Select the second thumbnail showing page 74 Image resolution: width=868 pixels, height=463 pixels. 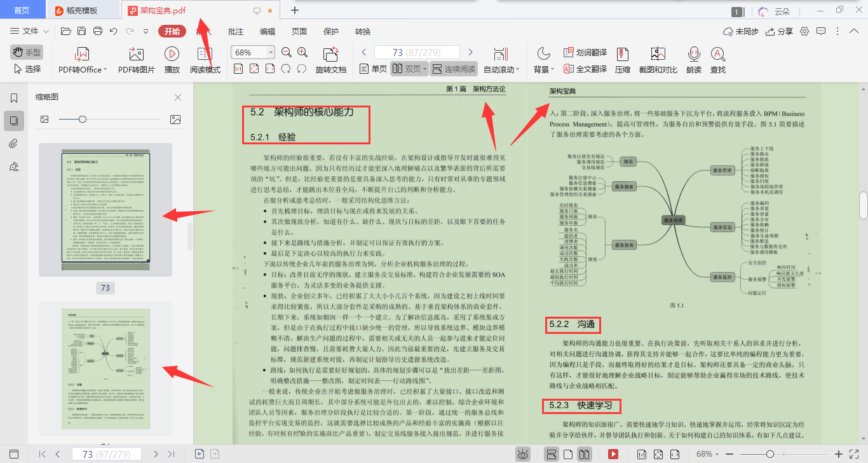point(105,368)
